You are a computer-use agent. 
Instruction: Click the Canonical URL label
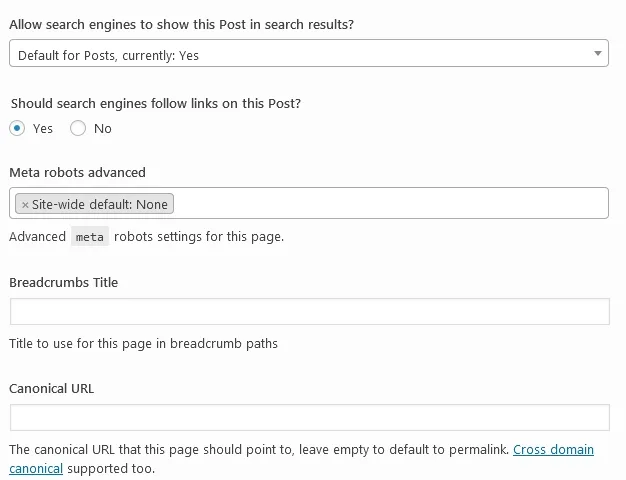point(52,389)
